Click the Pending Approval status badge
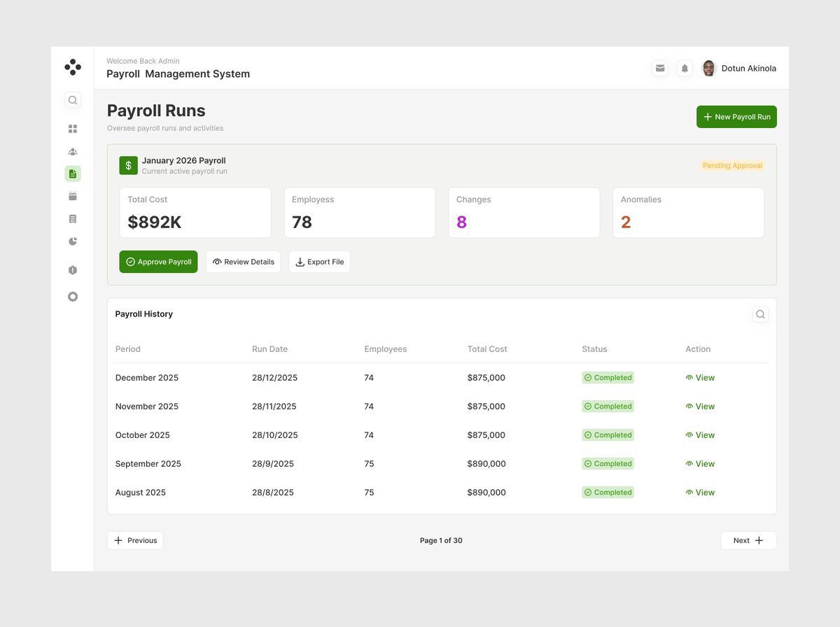This screenshot has height=627, width=840. (732, 166)
